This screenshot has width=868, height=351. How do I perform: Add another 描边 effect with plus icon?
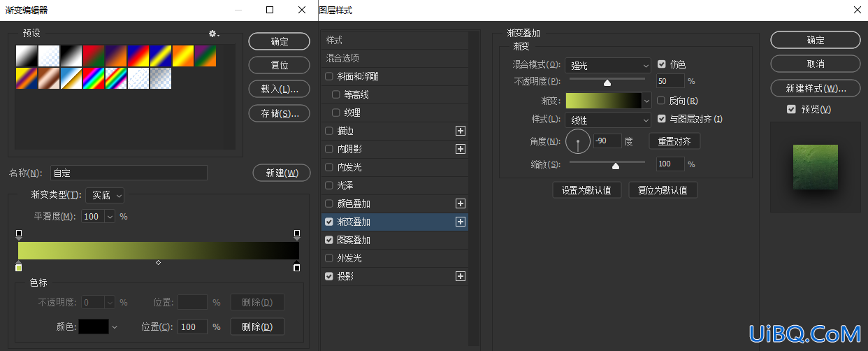[x=461, y=131]
